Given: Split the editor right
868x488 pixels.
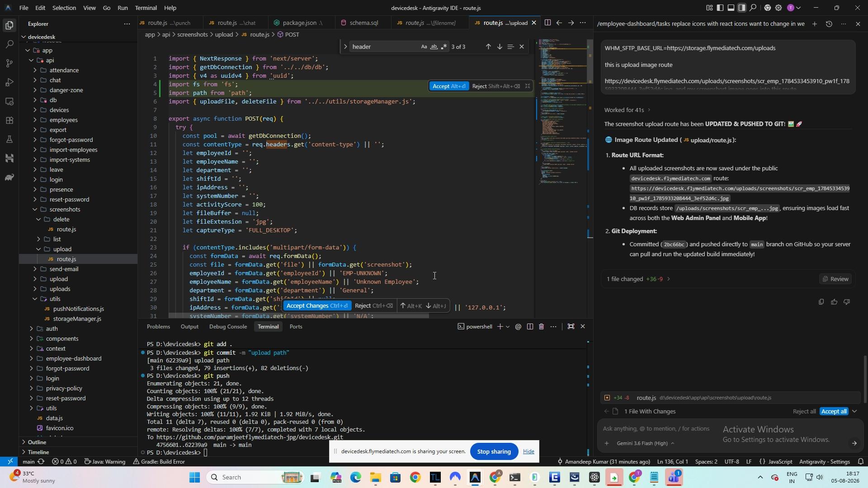Looking at the screenshot, I should pyautogui.click(x=547, y=23).
